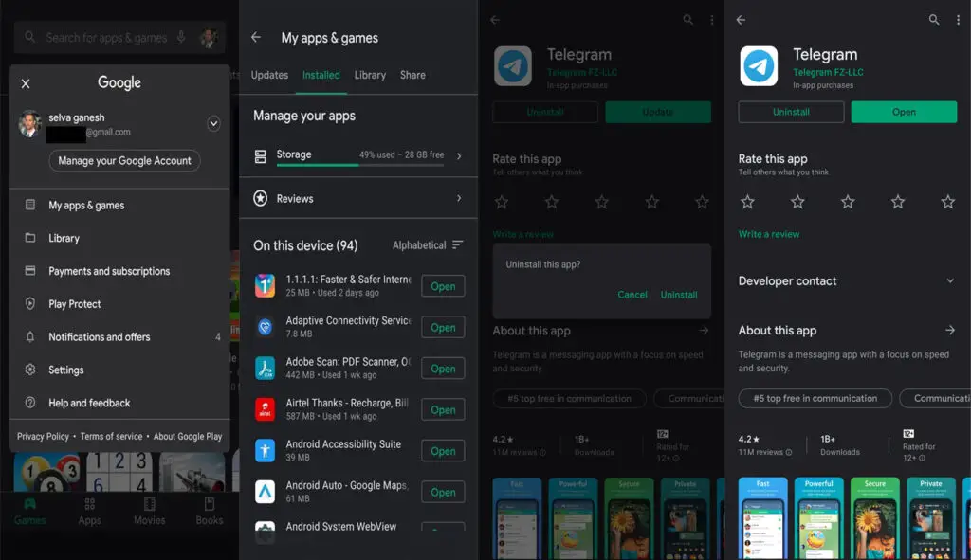This screenshot has height=560, width=971.
Task: Go back from My apps & games
Action: pos(256,38)
